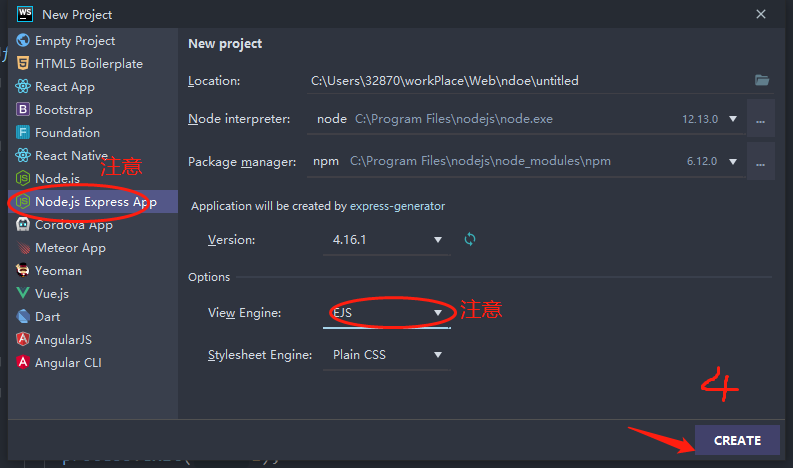Select Dart in project list

(x=93, y=316)
